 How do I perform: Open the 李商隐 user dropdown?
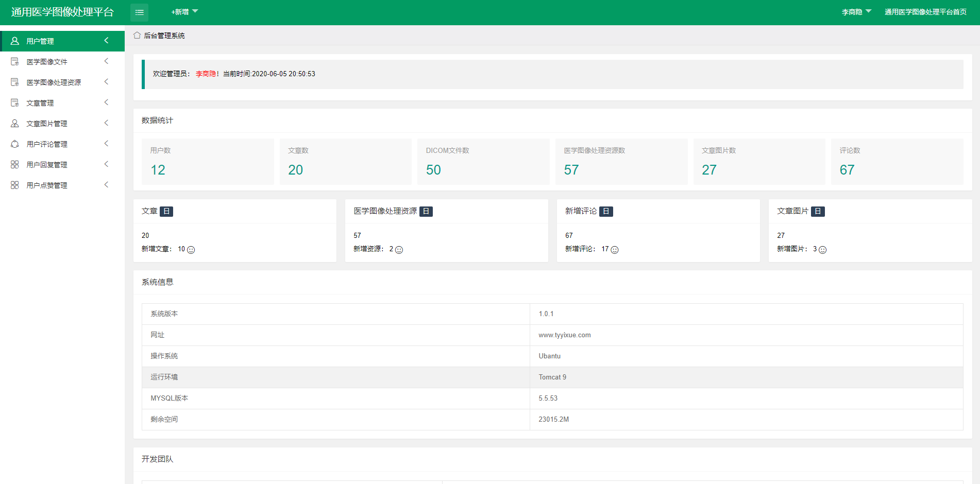tap(856, 12)
